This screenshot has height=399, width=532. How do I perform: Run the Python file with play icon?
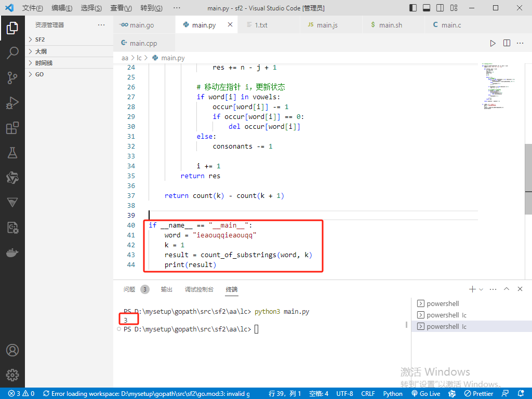coord(493,43)
